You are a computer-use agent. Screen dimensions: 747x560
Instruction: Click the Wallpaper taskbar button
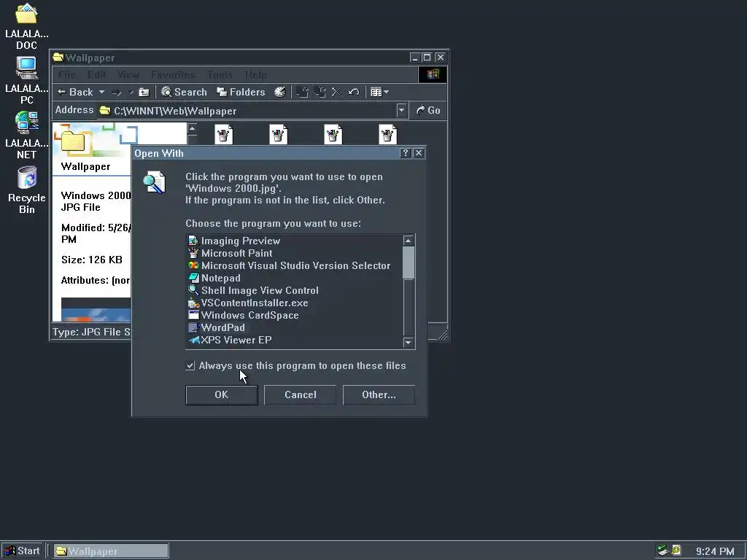click(x=111, y=551)
